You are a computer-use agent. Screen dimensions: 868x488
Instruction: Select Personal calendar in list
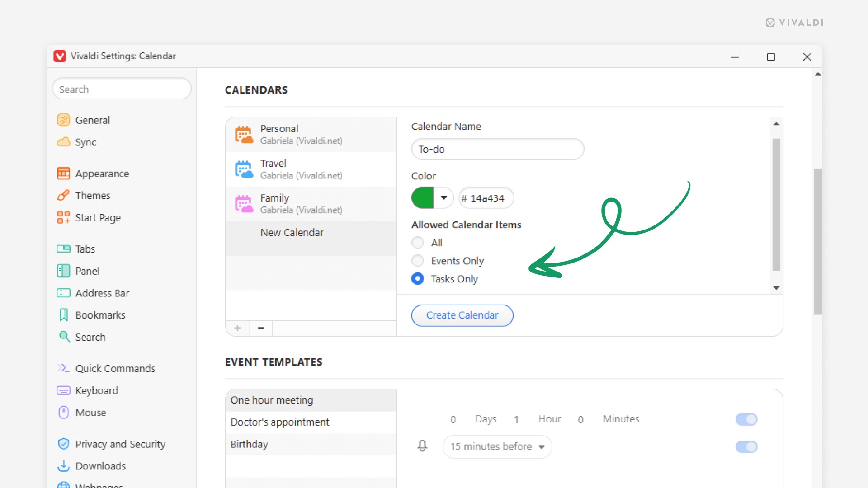(311, 135)
